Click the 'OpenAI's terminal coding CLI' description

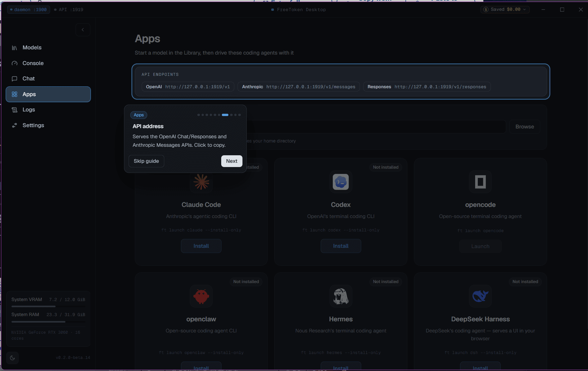tap(341, 216)
